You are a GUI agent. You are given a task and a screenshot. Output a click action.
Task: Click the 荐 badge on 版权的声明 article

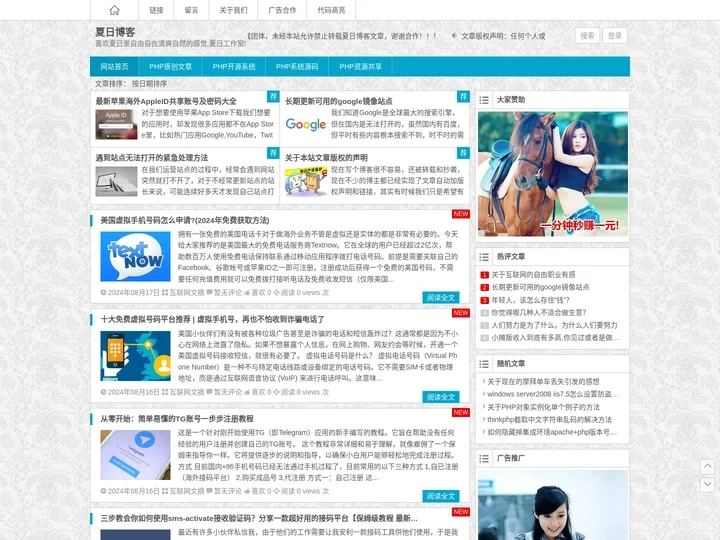click(x=463, y=153)
